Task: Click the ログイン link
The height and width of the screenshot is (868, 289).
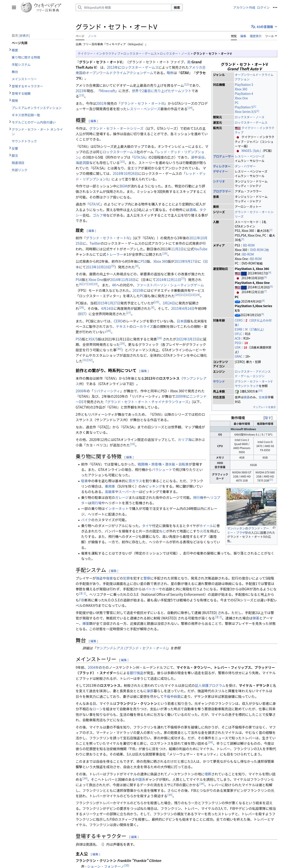Action: pyautogui.click(x=263, y=7)
